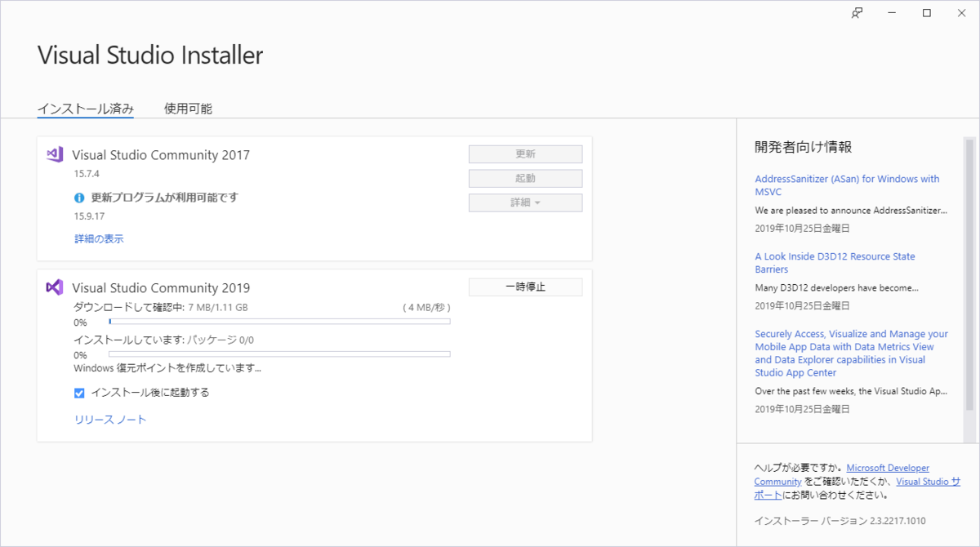Pause the installation with 一時停止
Image resolution: width=980 pixels, height=547 pixels.
pyautogui.click(x=525, y=287)
